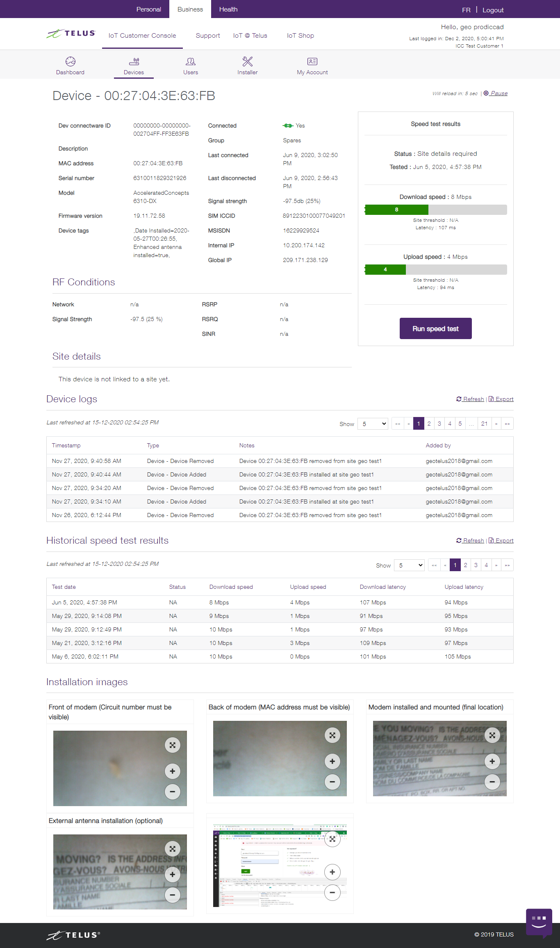
Task: Select the Nov 26, 2020 device log row
Action: 280,515
